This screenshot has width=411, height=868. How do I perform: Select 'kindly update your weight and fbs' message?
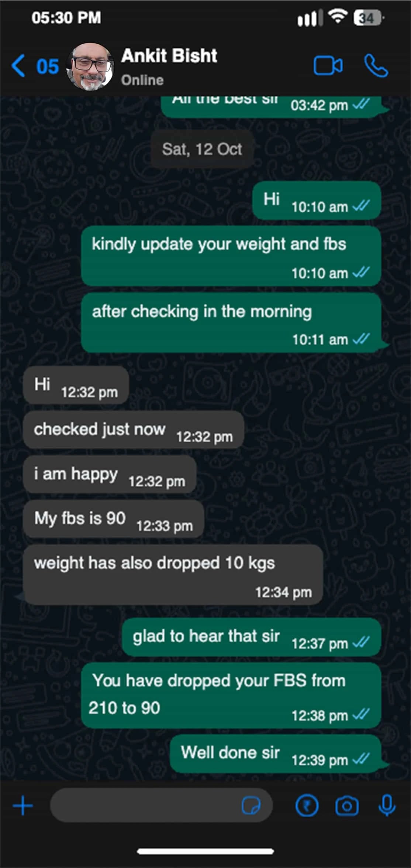pyautogui.click(x=231, y=256)
